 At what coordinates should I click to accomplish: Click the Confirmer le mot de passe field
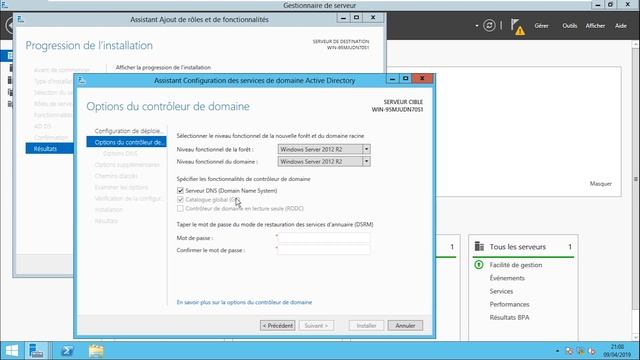click(x=324, y=250)
